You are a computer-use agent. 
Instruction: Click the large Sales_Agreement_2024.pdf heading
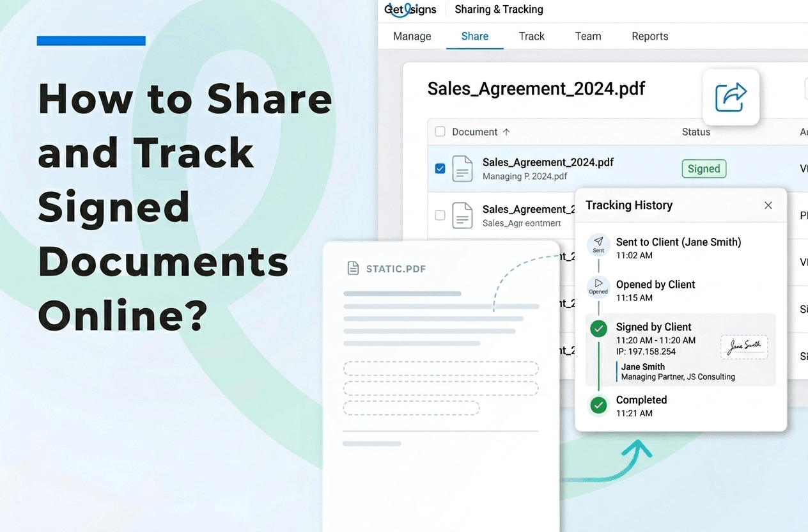coord(536,88)
